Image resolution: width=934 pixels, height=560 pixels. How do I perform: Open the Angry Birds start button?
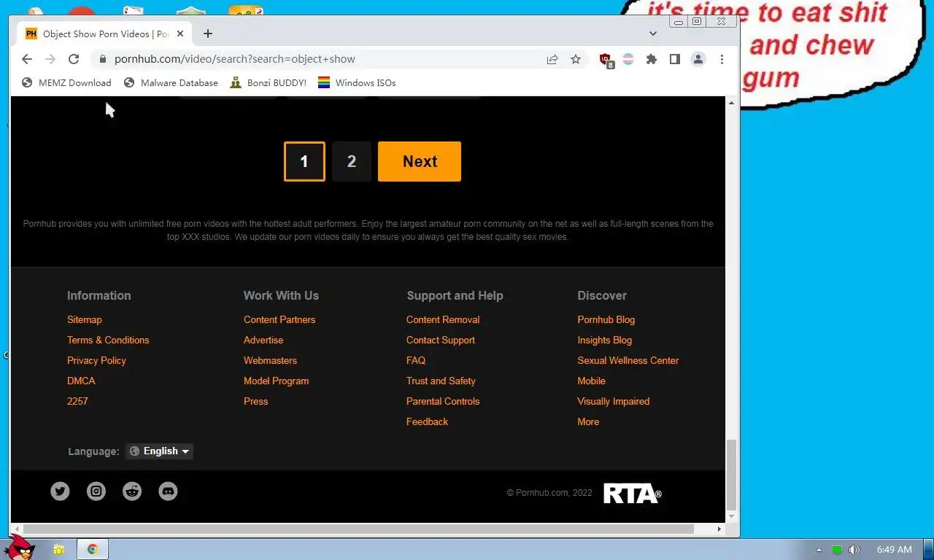click(18, 548)
